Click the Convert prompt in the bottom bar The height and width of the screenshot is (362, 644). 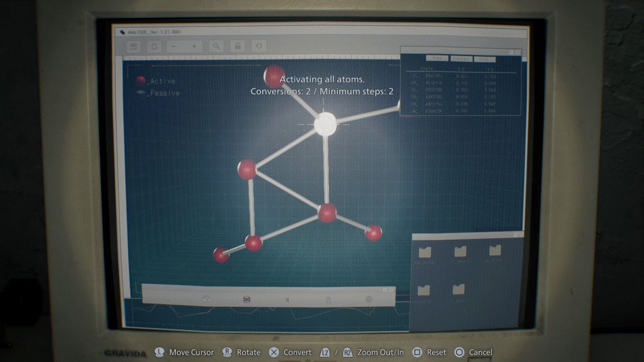pos(290,352)
